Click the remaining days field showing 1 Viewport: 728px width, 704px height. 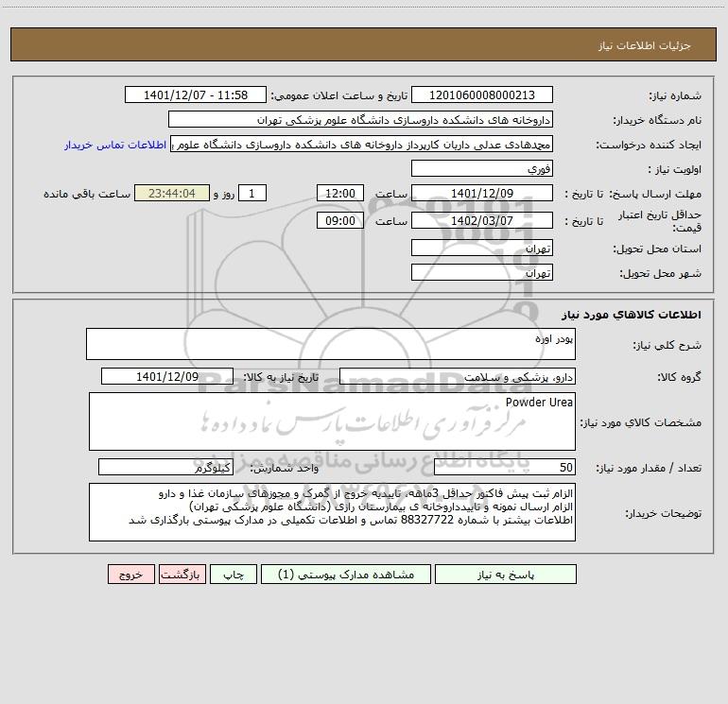pyautogui.click(x=252, y=194)
